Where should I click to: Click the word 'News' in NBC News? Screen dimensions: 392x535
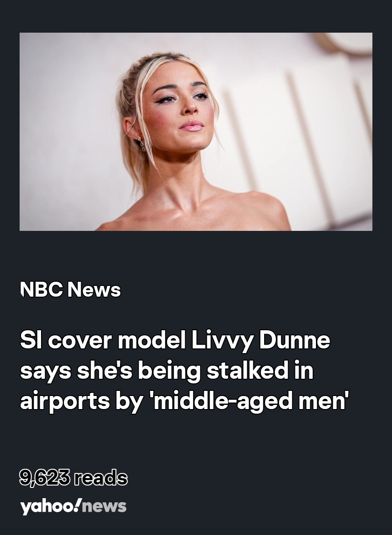pyautogui.click(x=94, y=290)
